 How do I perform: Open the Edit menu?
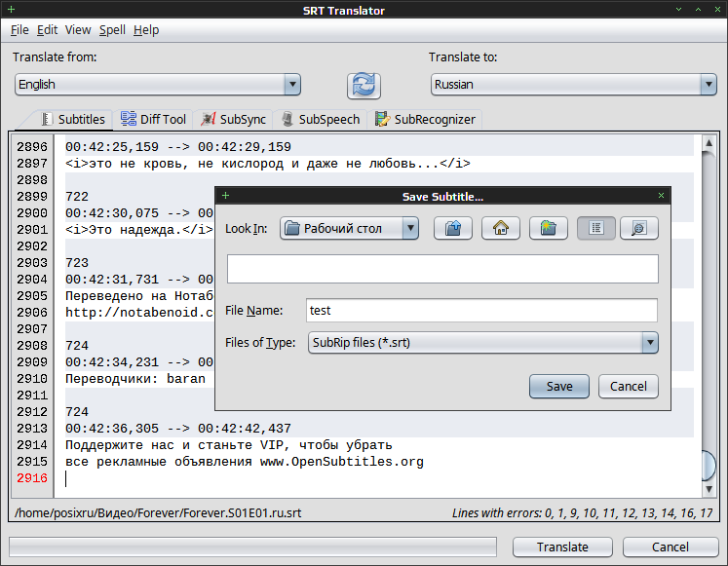(x=47, y=29)
